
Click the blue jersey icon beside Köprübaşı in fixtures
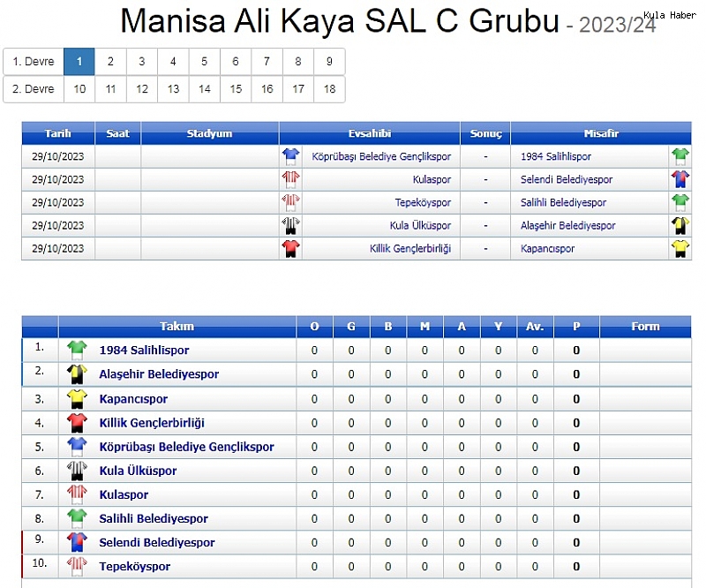click(x=291, y=156)
